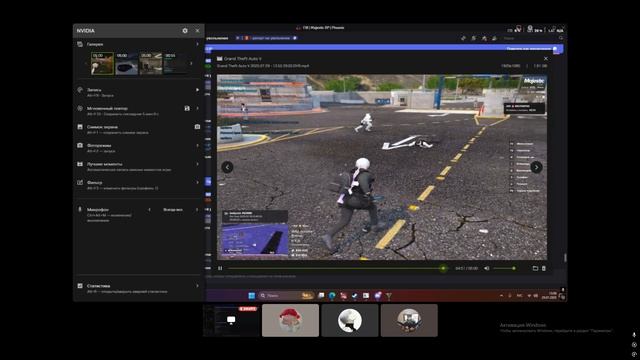640x360 pixels.
Task: Delete the video with trash icon
Action: point(544,268)
